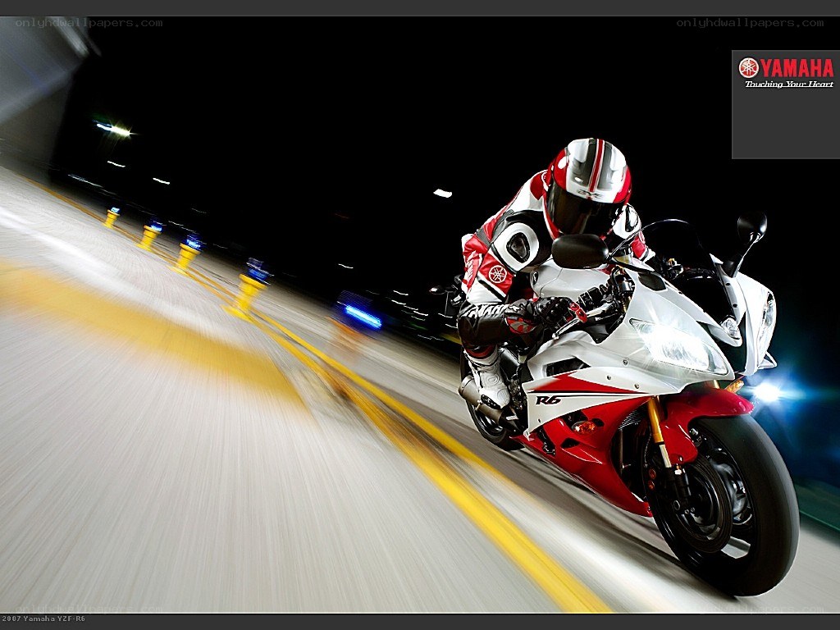Click the orange turn signal on fairing
840x630 pixels.
[x=584, y=427]
